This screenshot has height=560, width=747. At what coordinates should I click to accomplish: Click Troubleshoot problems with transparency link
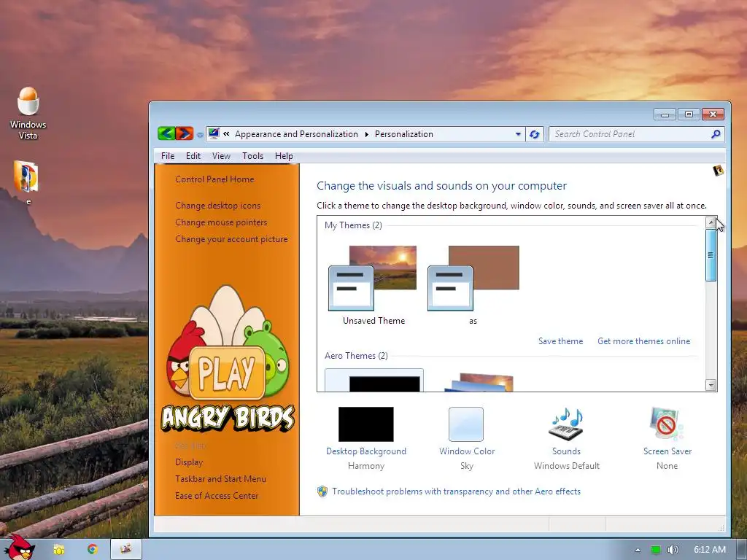pyautogui.click(x=456, y=491)
